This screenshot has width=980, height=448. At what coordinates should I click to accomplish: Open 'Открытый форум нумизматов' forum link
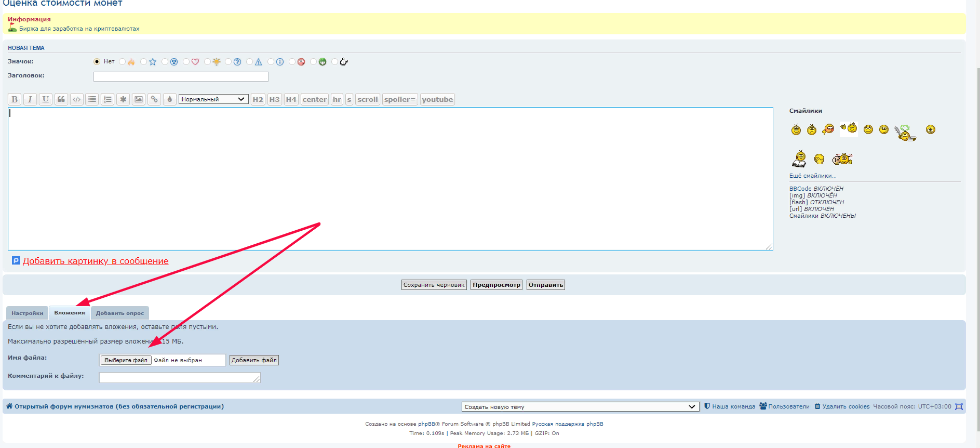coord(119,406)
